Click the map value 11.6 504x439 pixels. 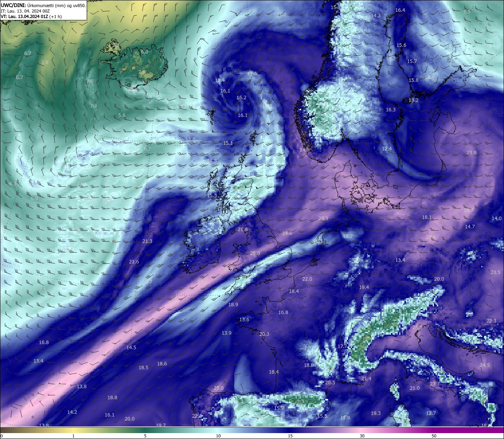(252, 74)
